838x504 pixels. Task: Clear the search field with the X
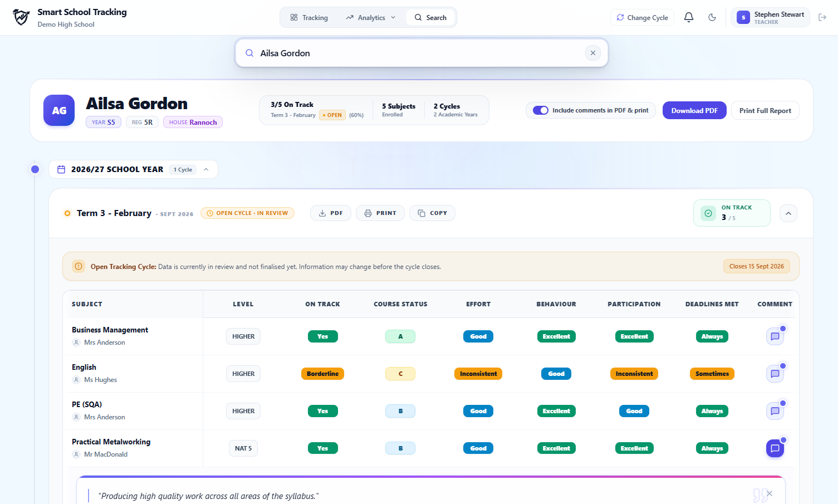tap(593, 53)
